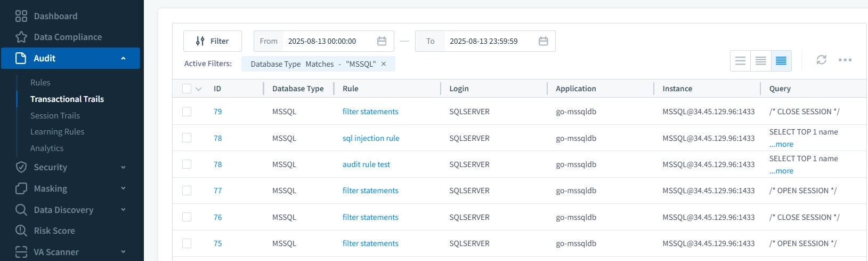Click the /* CLOSE SESSION */ query for ID 79

click(804, 112)
